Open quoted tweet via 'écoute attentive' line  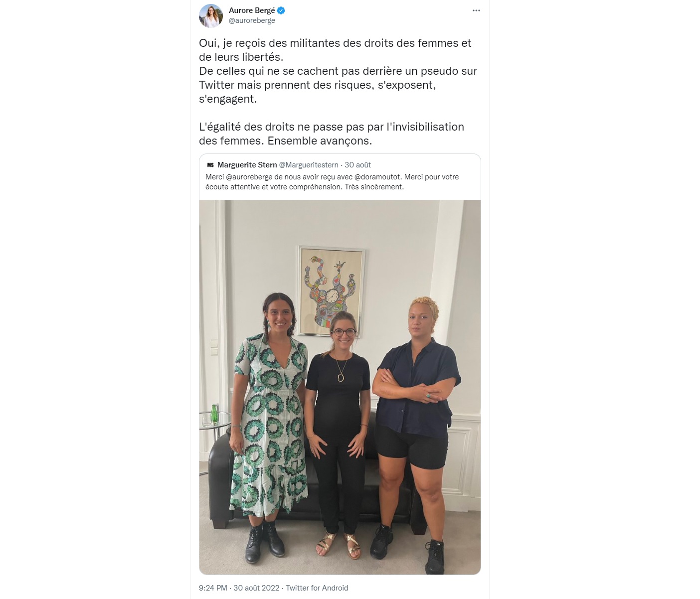pos(305,187)
